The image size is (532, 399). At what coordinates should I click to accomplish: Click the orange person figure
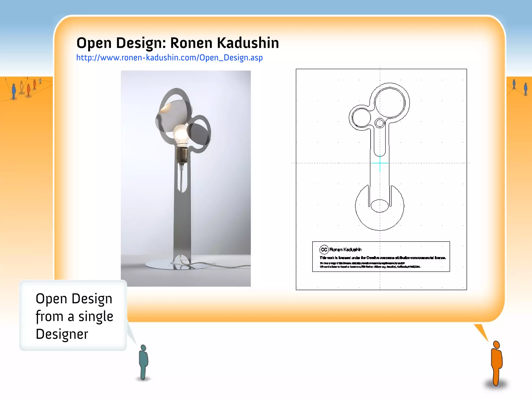tap(496, 363)
